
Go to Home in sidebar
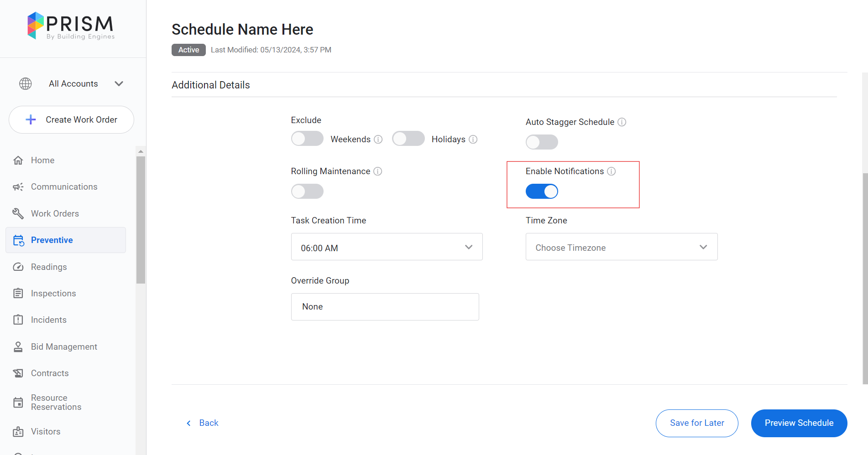click(66, 160)
